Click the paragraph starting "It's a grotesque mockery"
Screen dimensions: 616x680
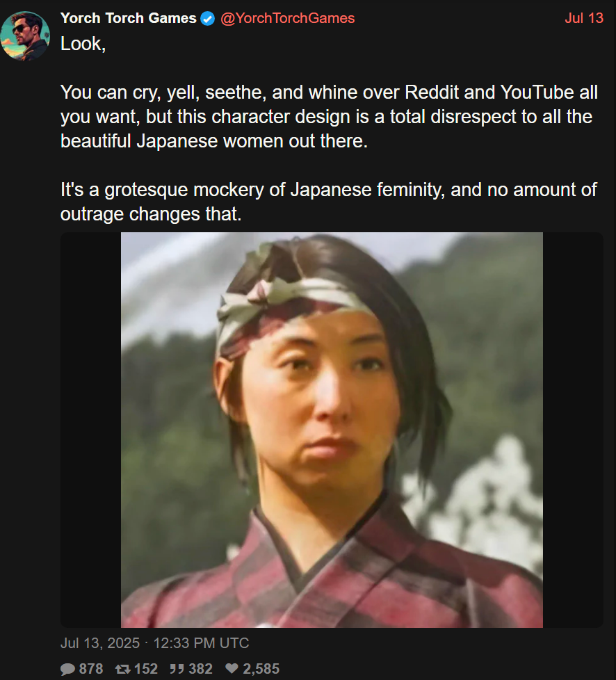click(x=329, y=202)
